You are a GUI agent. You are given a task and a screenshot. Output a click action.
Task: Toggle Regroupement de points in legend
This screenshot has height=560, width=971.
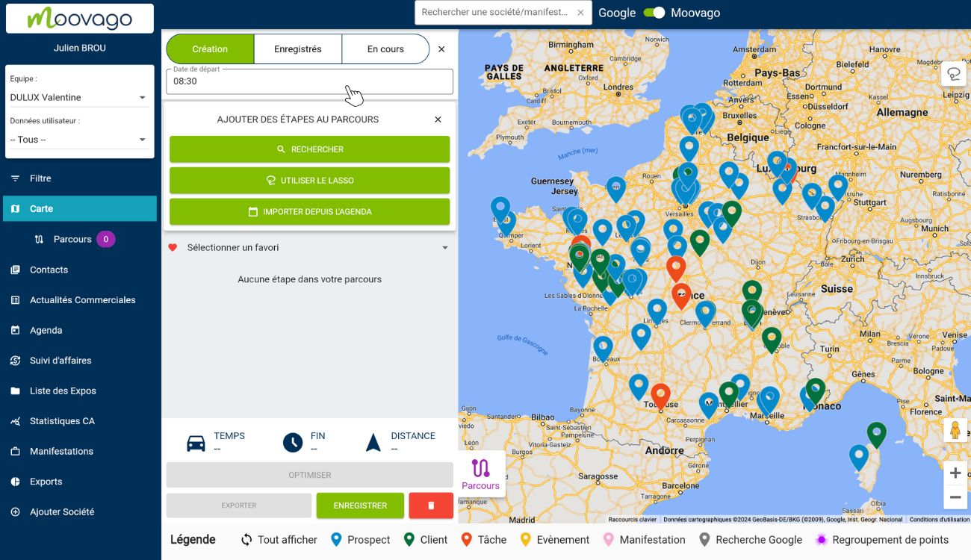(x=881, y=540)
